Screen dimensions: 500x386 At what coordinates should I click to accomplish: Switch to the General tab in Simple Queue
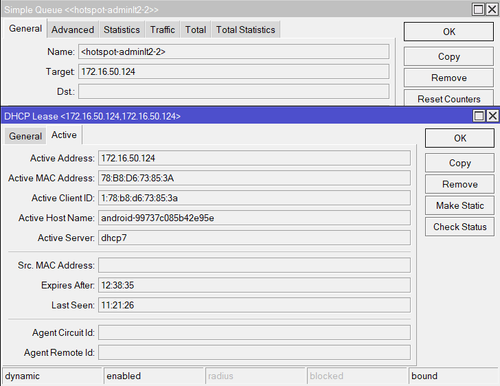[25, 29]
